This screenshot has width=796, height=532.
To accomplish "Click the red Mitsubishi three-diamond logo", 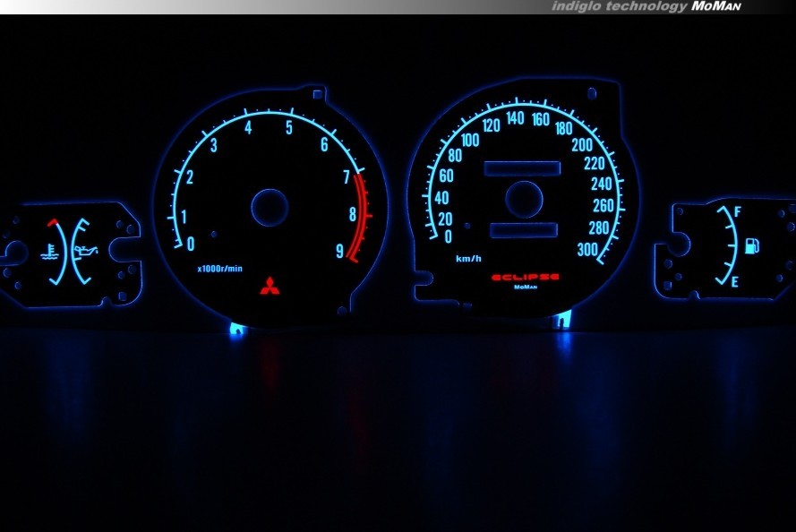I will (x=270, y=287).
